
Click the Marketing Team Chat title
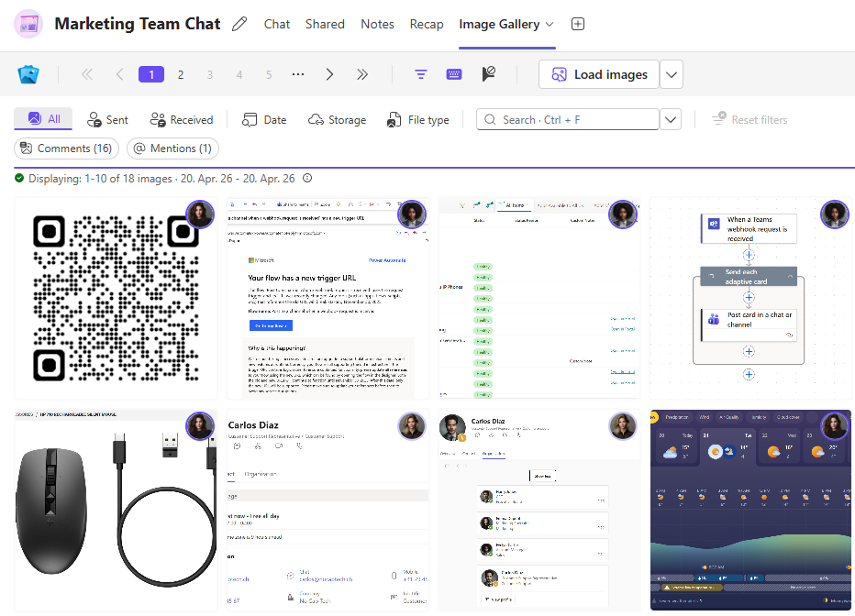pos(138,24)
